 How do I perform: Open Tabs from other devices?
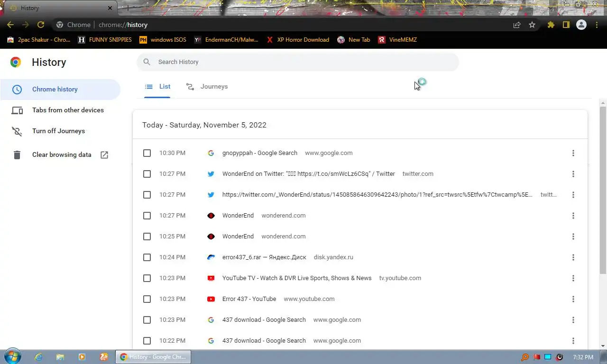coord(60,110)
